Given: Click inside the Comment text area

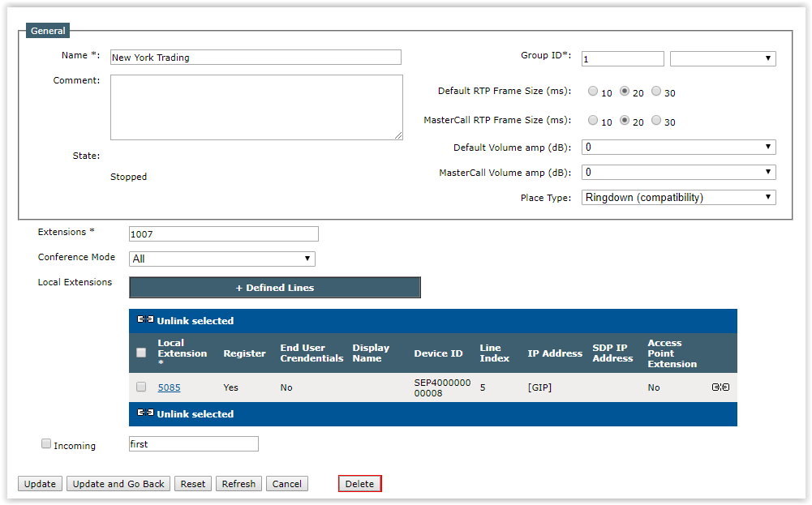Looking at the screenshot, I should 256,107.
